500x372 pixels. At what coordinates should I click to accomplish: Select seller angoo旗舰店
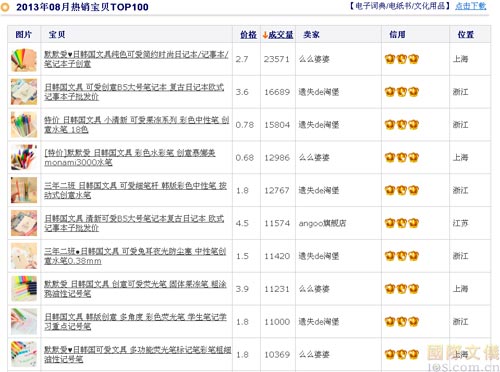pos(322,223)
